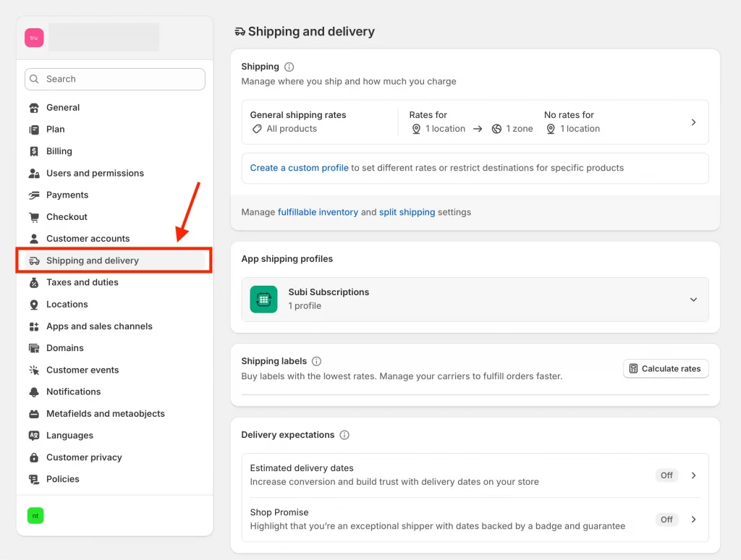Toggle the Shop Promise Off status
The width and height of the screenshot is (741, 560).
pos(666,519)
